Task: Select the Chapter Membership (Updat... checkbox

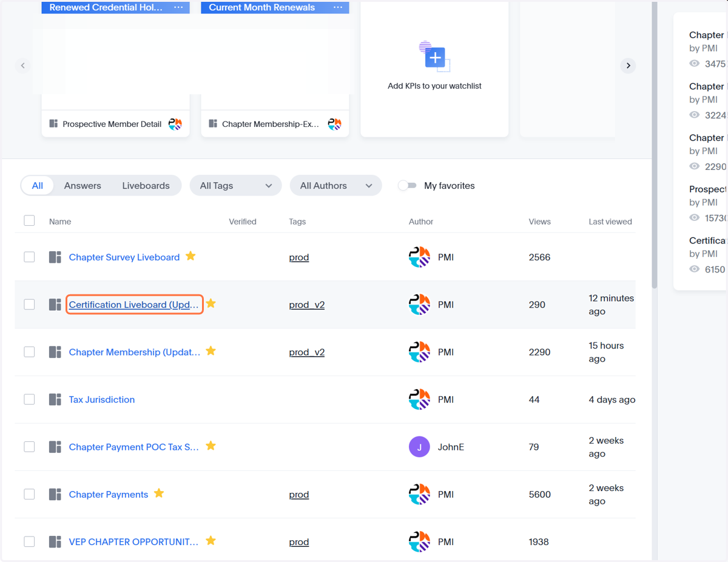Action: [29, 352]
